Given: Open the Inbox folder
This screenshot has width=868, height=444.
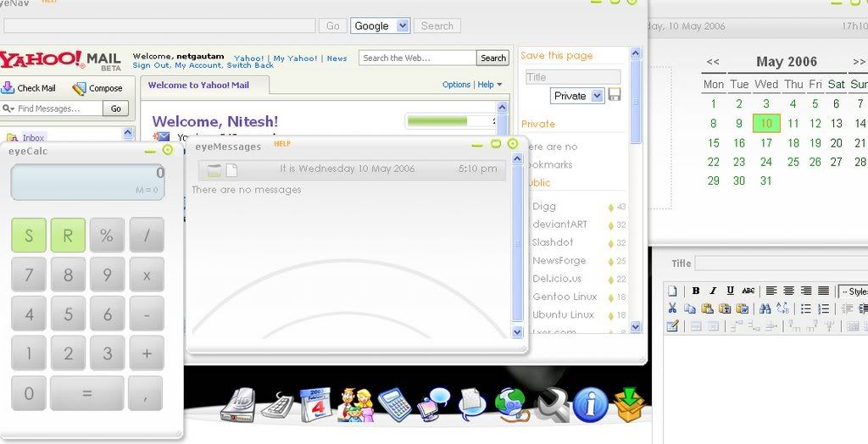Looking at the screenshot, I should [x=33, y=137].
